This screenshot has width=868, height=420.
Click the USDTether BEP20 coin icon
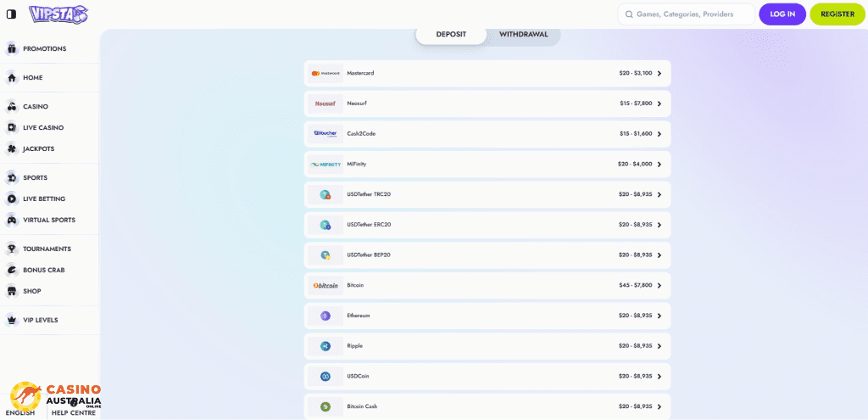coord(325,255)
